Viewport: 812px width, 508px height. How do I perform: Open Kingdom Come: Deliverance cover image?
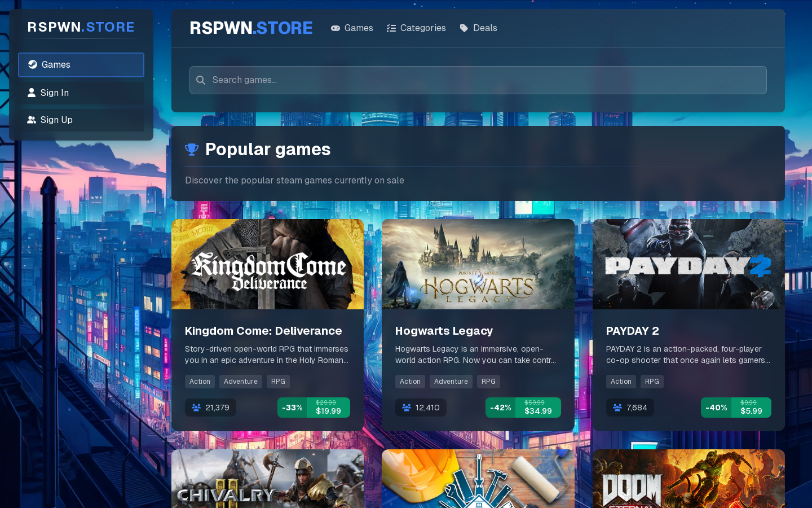coord(268,264)
